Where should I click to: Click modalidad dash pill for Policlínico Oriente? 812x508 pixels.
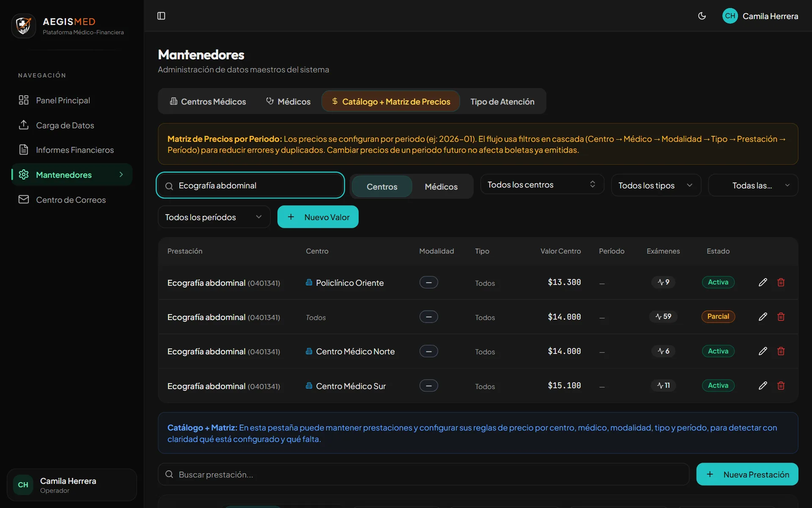[428, 282]
